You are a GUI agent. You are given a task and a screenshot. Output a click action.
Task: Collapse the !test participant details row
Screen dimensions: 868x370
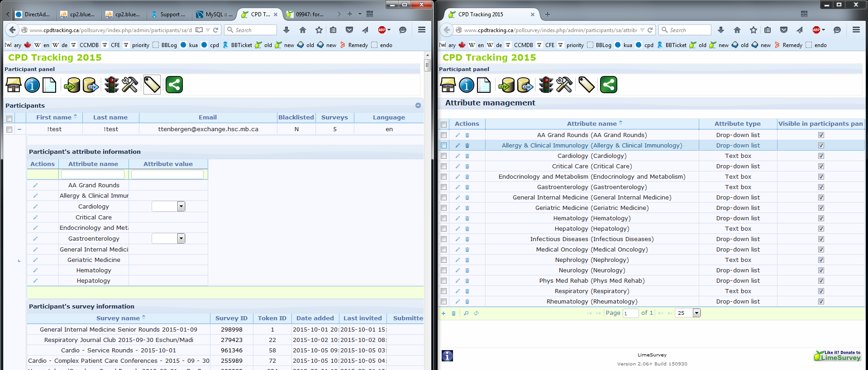click(x=19, y=129)
